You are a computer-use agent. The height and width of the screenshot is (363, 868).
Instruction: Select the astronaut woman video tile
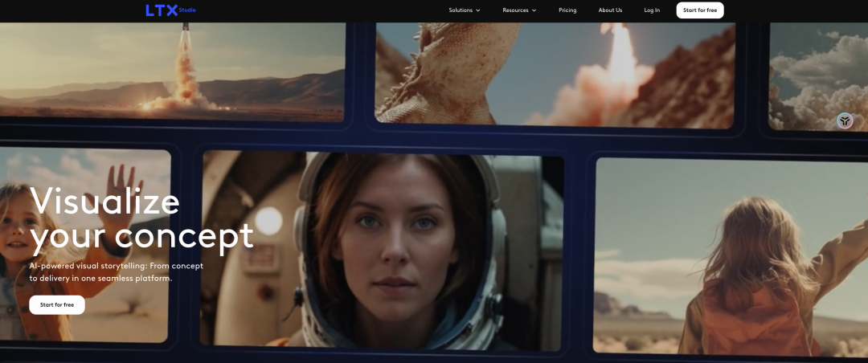tap(382, 250)
